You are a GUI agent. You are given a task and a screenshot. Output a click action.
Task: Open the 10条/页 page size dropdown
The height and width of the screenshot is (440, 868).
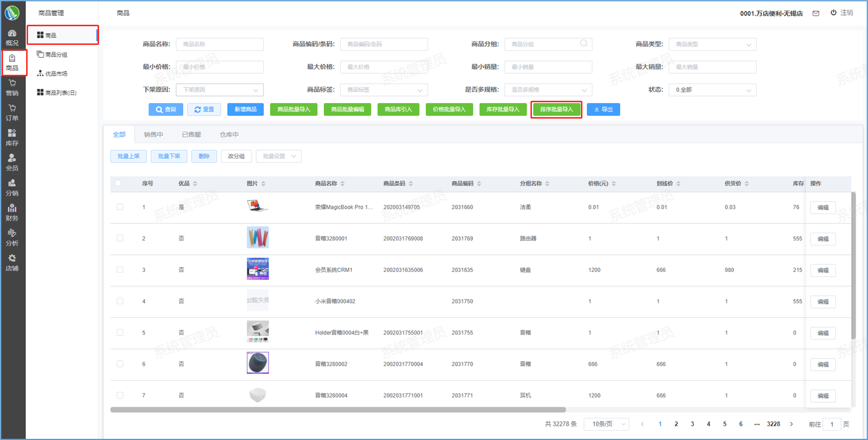[606, 424]
